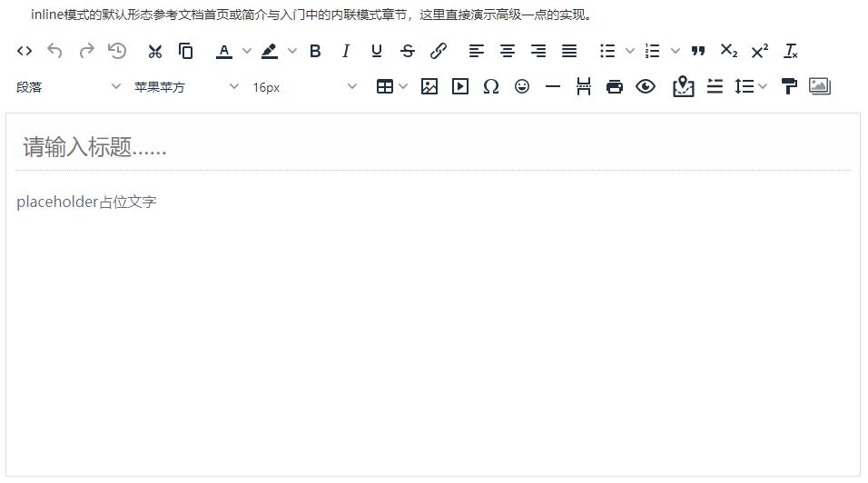Insert a media video
Image resolution: width=868 pixels, height=483 pixels.
460,87
